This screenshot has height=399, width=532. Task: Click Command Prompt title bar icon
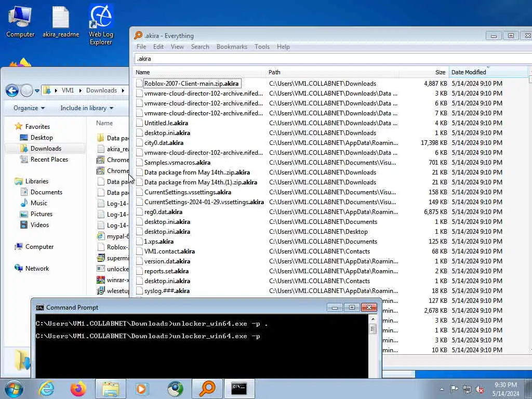40,308
